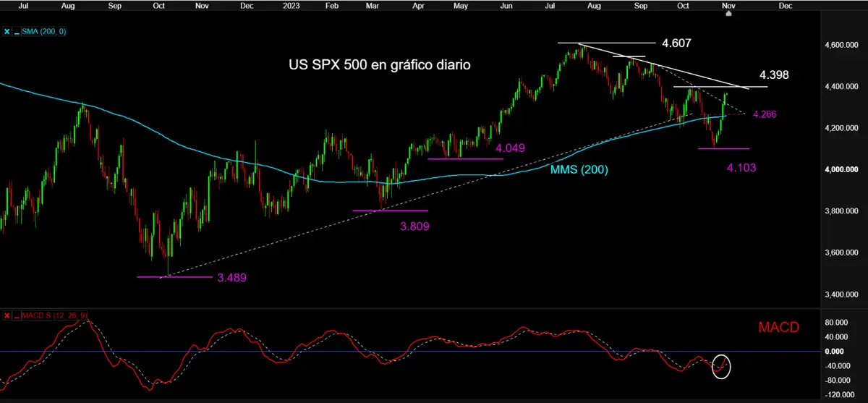Screen dimensions: 868x403
Task: Select the 4.607 resistance level label
Action: coord(677,43)
